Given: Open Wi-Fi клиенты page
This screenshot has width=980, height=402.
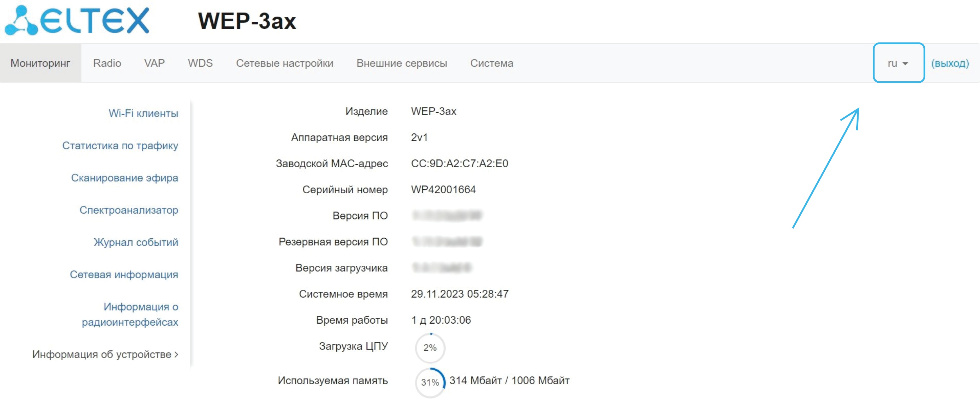Looking at the screenshot, I should tap(143, 113).
